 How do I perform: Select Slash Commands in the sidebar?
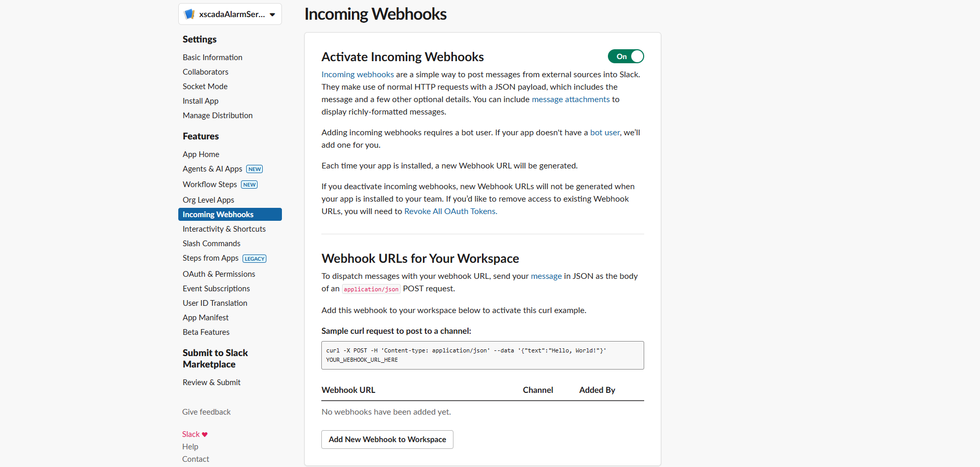(x=211, y=244)
